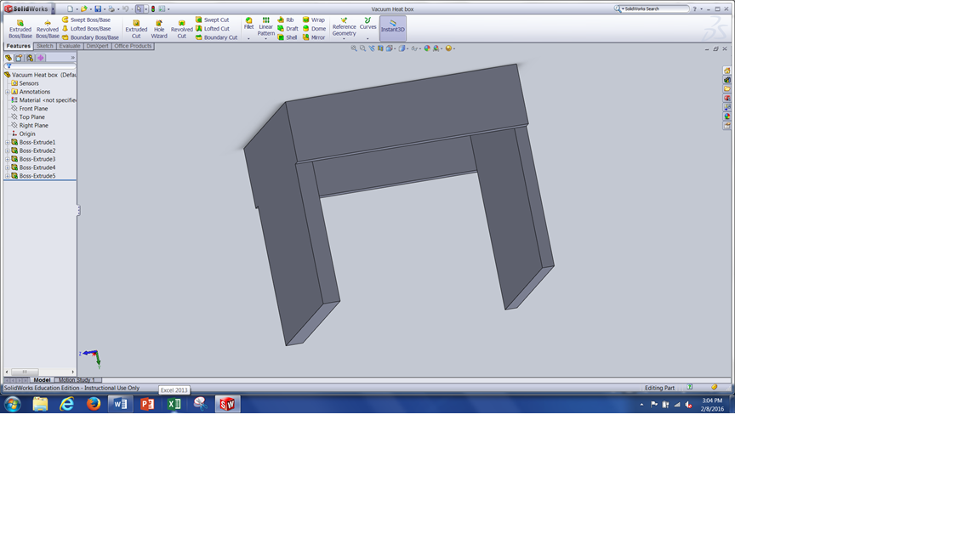Apply the Draft feature
980x551 pixels.
(x=288, y=29)
